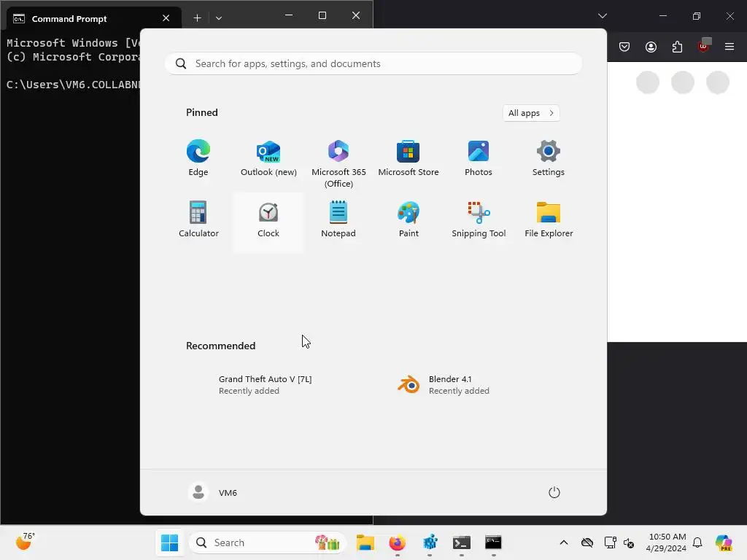Open Firefox Pocket save icon
747x560 pixels.
pyautogui.click(x=624, y=47)
